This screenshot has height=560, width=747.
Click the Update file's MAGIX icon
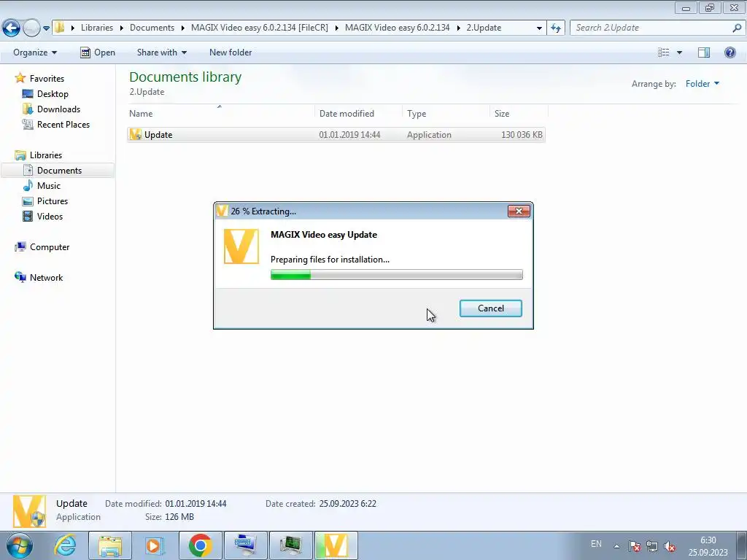135,135
